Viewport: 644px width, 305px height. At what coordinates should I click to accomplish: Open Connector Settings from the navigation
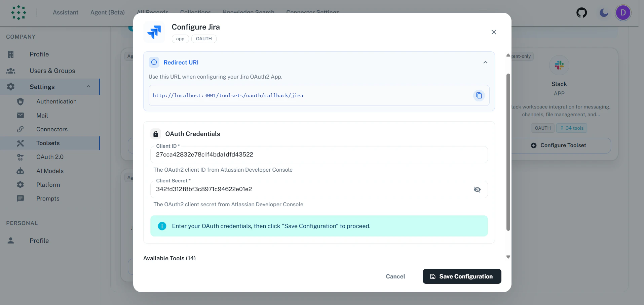coord(312,12)
